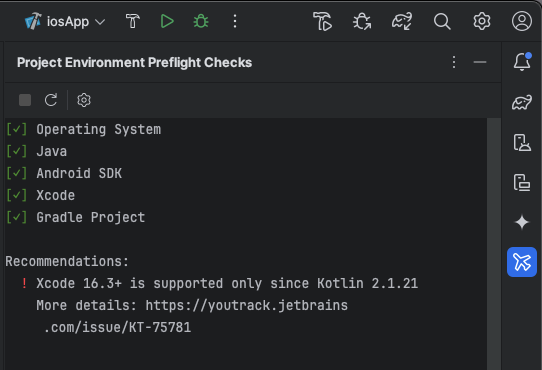Image resolution: width=542 pixels, height=370 pixels.
Task: Stop the preflight checks with the square button
Action: click(x=25, y=100)
